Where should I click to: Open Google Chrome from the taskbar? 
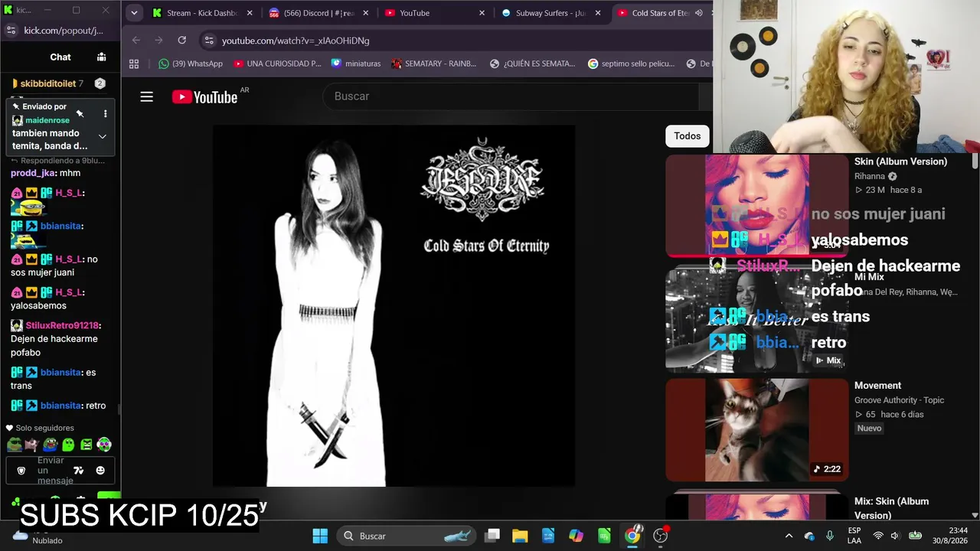click(x=632, y=536)
